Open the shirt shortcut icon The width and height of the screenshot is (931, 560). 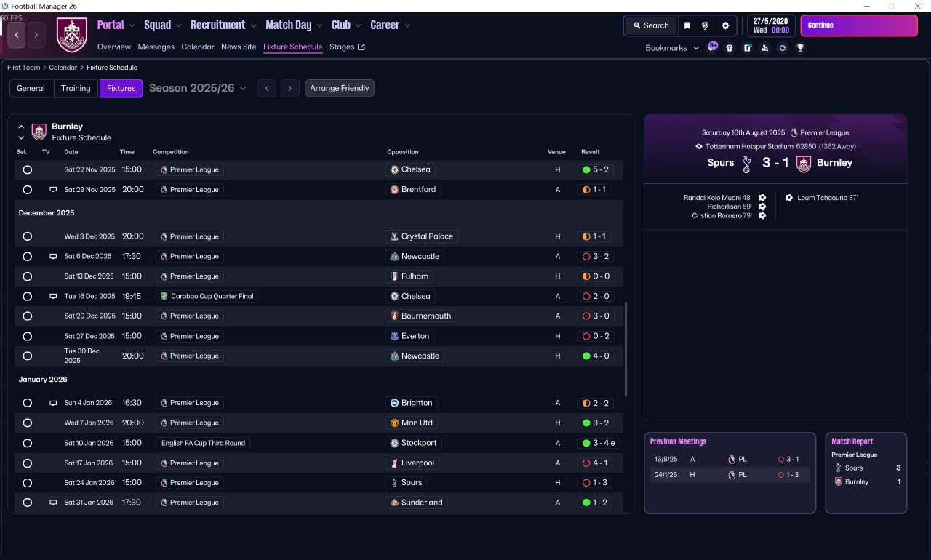730,48
